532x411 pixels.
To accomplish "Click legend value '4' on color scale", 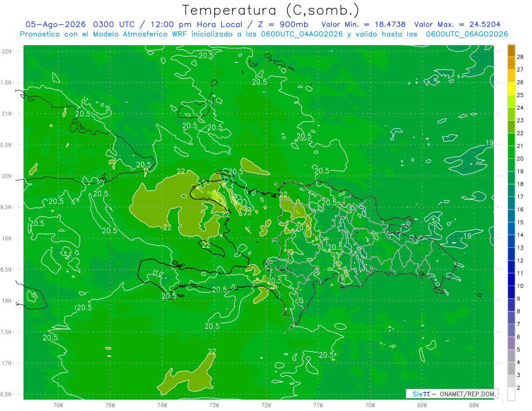I will pos(518,362).
